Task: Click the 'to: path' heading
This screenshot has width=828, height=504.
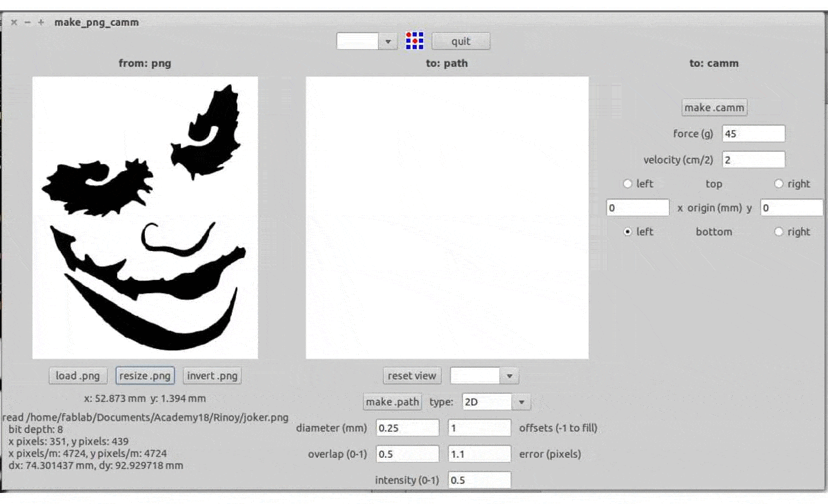Action: (x=447, y=63)
